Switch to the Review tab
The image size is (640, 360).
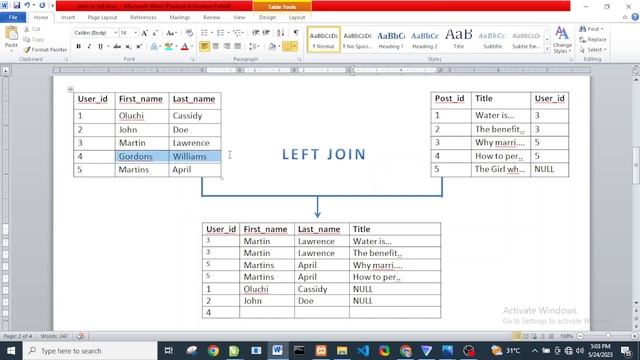[211, 18]
